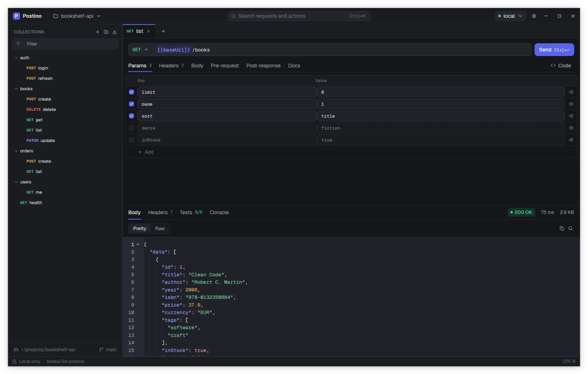Click the Local only lock icon

(x=14, y=361)
